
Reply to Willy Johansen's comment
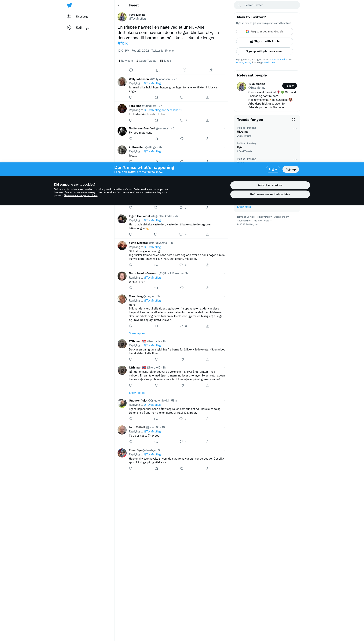tap(130, 97)
